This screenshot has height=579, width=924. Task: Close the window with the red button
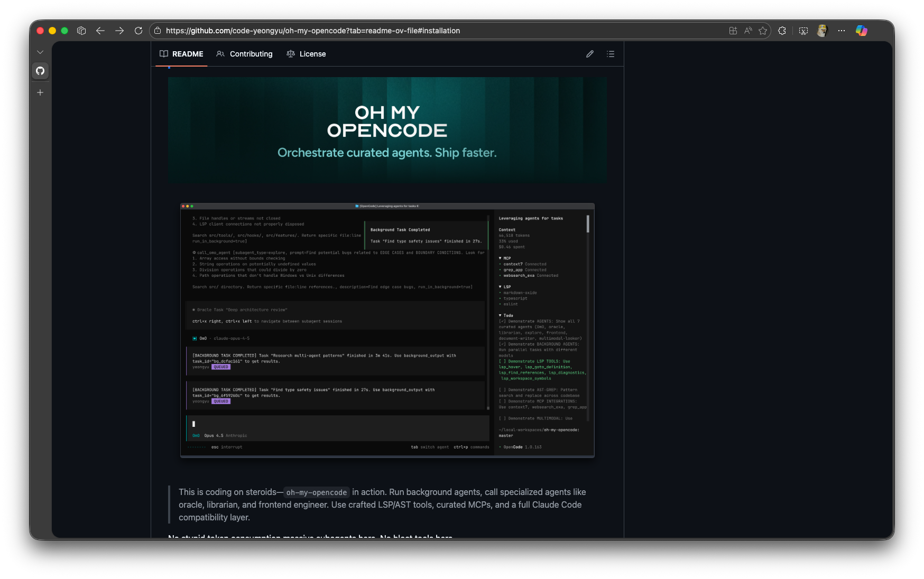point(40,31)
